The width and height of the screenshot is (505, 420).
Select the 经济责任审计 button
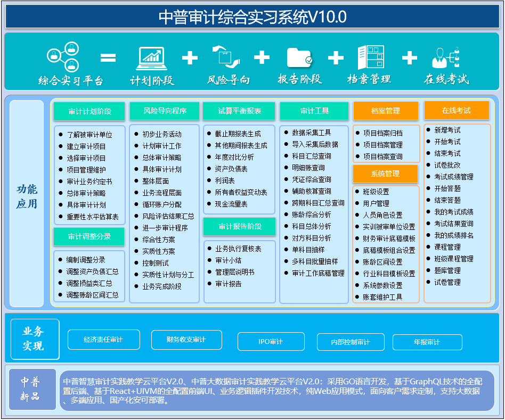(x=104, y=340)
